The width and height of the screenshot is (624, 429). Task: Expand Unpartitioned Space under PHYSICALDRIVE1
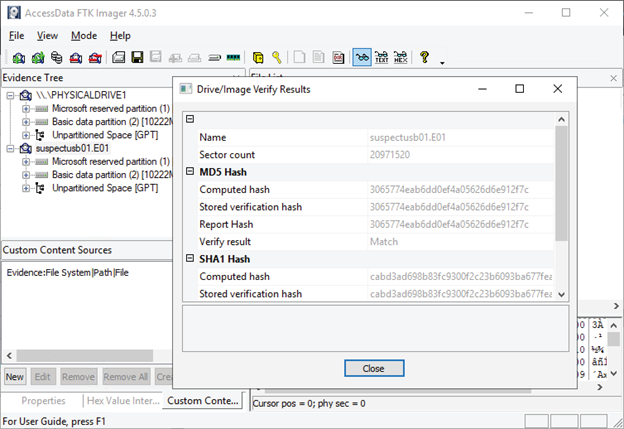coord(25,135)
